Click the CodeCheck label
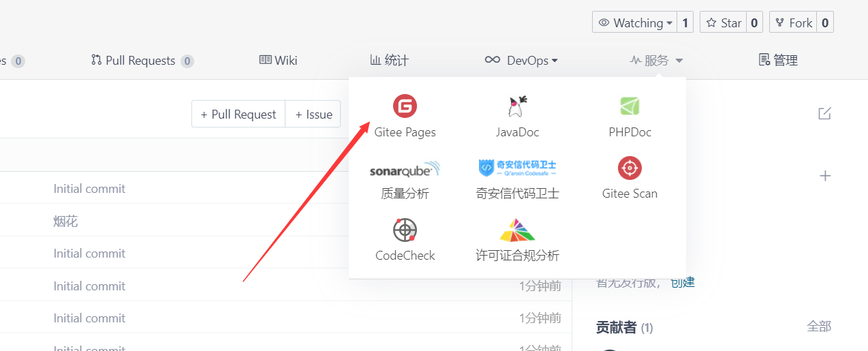868x351 pixels. click(405, 256)
